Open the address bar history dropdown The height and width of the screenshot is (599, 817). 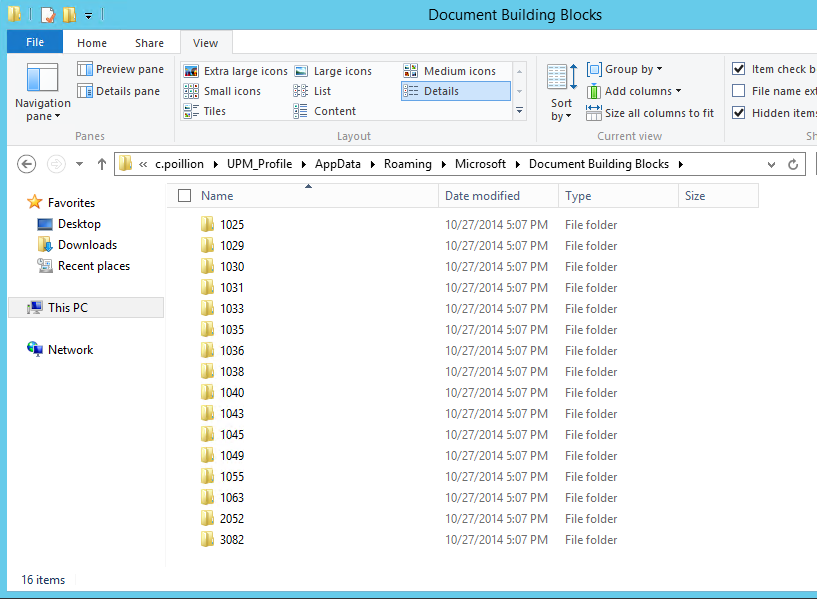pos(771,164)
